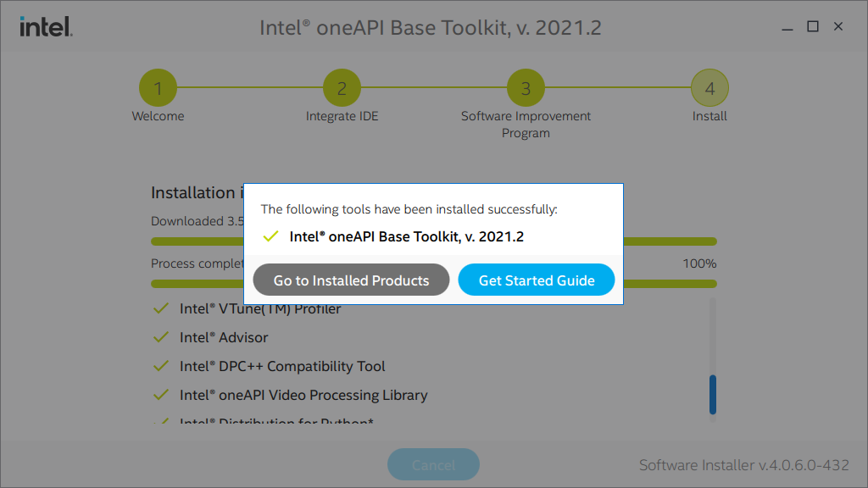868x488 pixels.
Task: Click the 'Intel Advisor' list entry
Action: 224,337
